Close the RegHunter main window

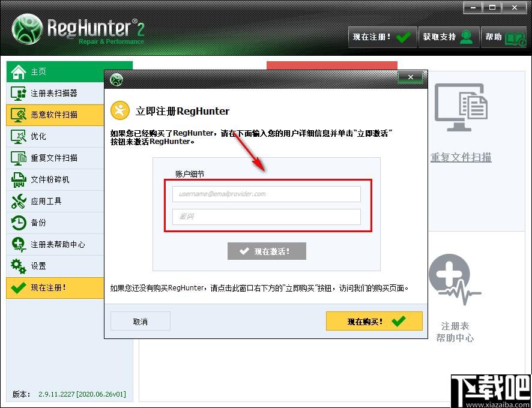coord(515,7)
